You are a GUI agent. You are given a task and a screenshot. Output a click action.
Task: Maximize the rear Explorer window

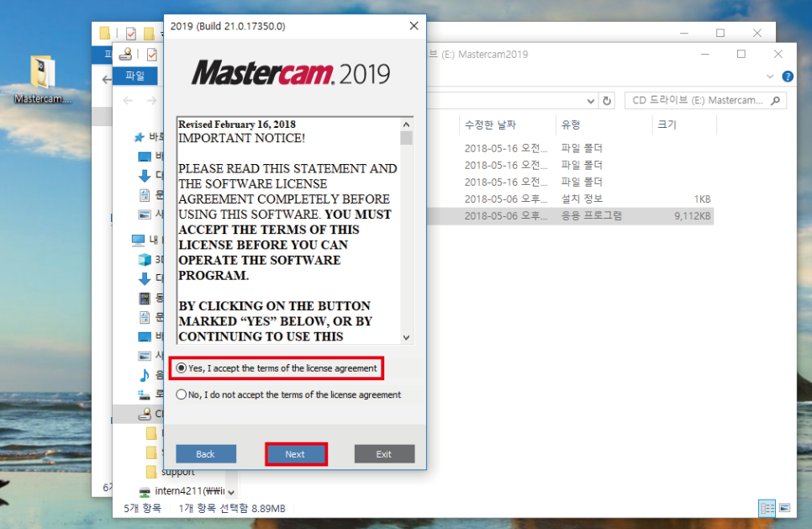720,33
